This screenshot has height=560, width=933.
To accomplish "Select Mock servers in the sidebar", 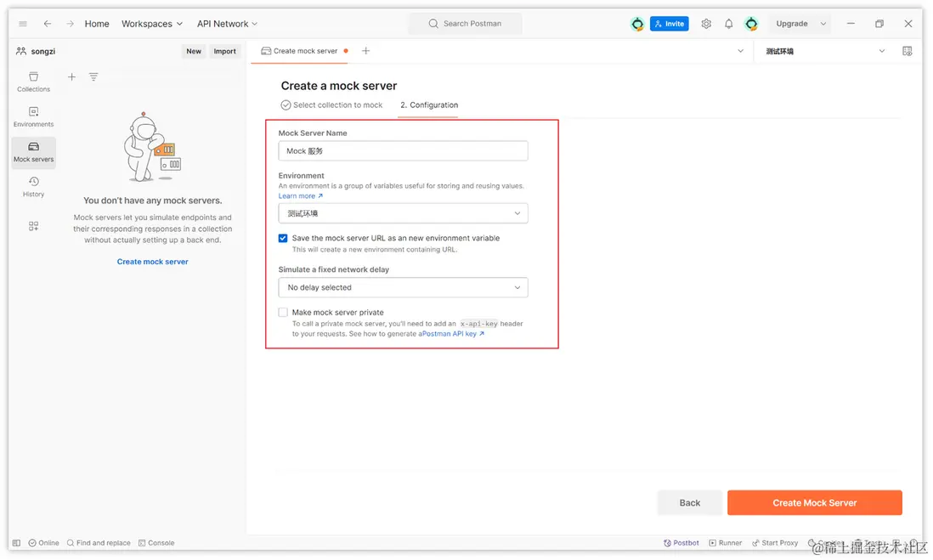I will point(33,152).
